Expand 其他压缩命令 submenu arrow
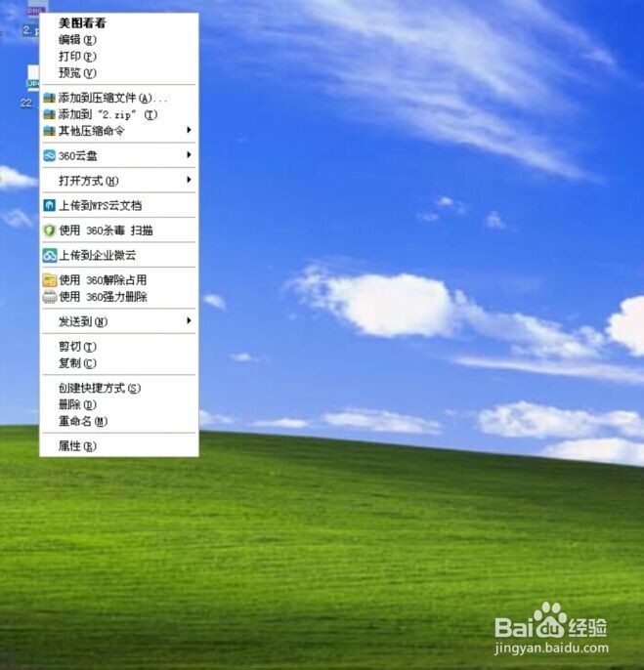The height and width of the screenshot is (670, 644). [189, 130]
